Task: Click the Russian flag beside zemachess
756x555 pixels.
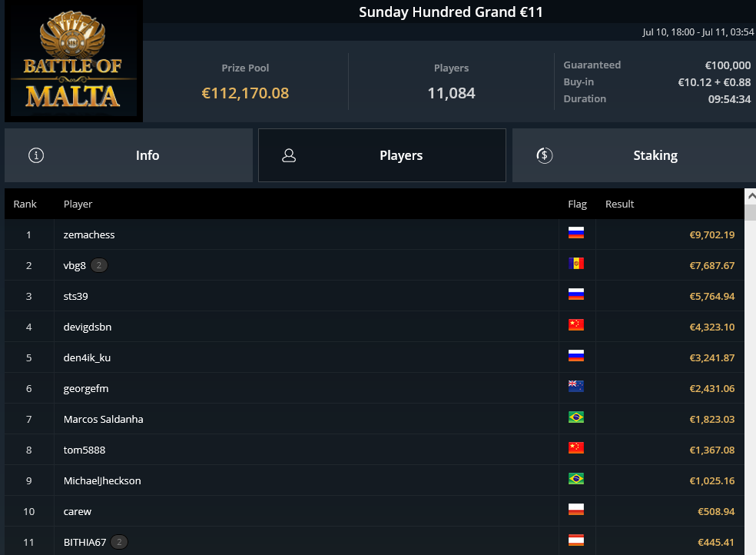Action: click(x=575, y=233)
